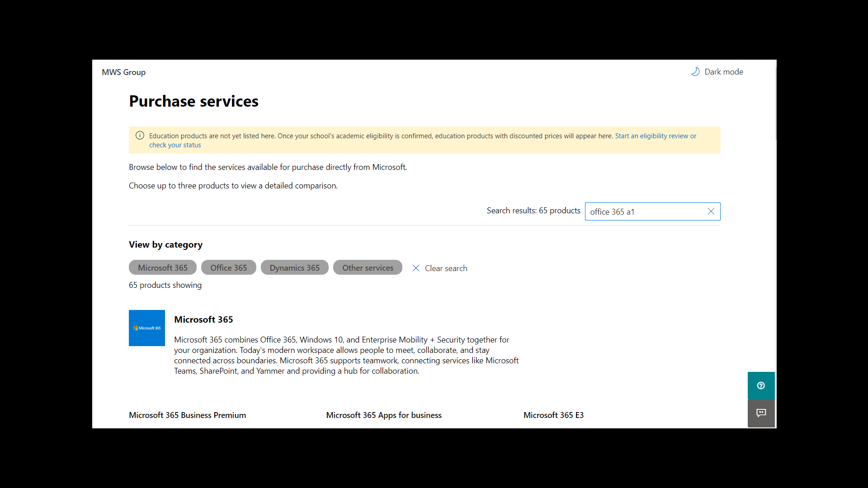This screenshot has width=868, height=488.
Task: Select Microsoft 365 E3 product
Action: coord(553,415)
